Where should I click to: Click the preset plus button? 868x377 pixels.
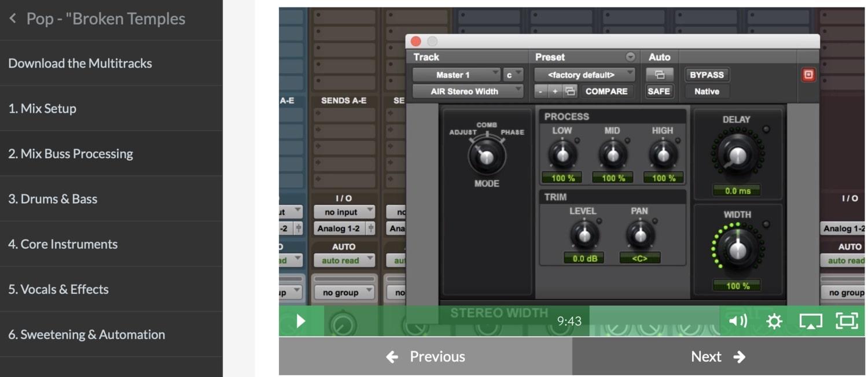pos(554,91)
